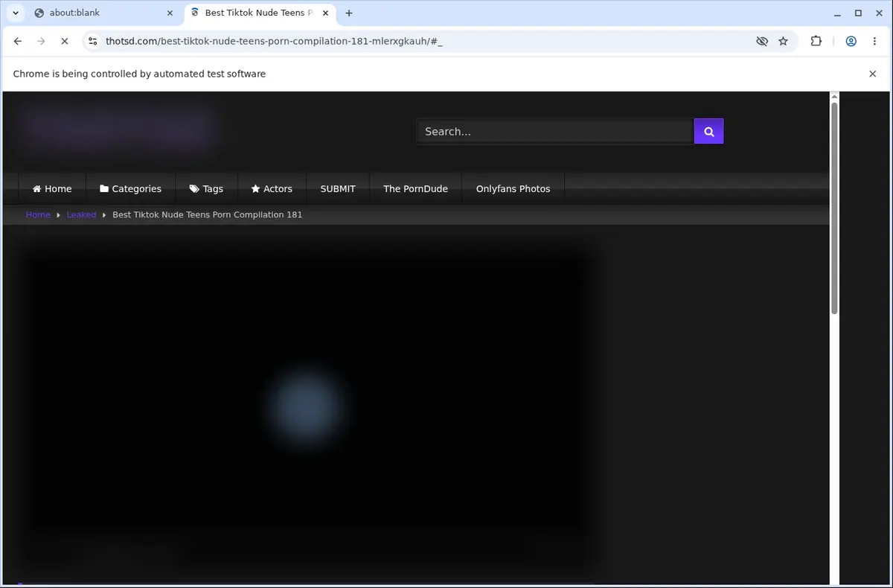This screenshot has width=893, height=588.
Task: Open the SUBMIT navigation item
Action: [x=338, y=188]
